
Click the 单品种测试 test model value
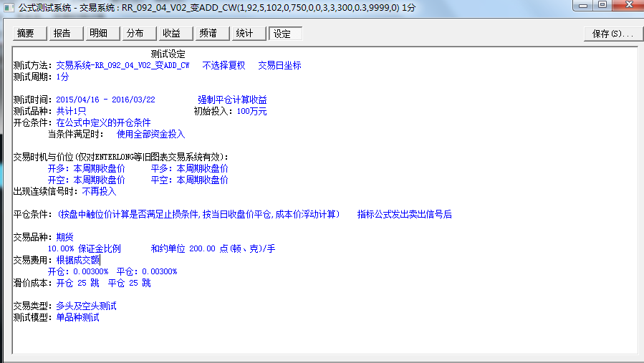coord(77,317)
